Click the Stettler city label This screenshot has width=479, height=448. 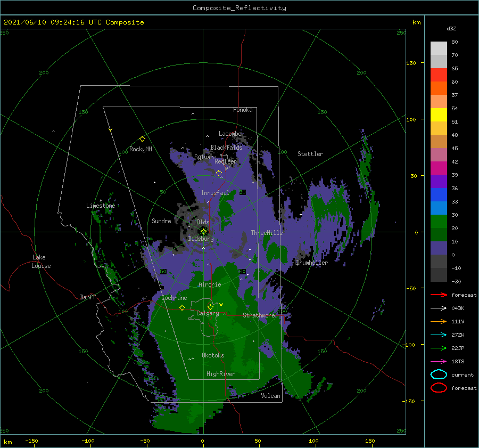[310, 154]
